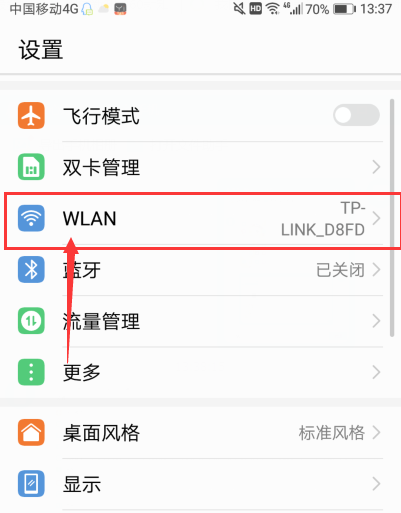Open WLAN details via the chevron arrow
401x513 pixels.
tap(376, 218)
